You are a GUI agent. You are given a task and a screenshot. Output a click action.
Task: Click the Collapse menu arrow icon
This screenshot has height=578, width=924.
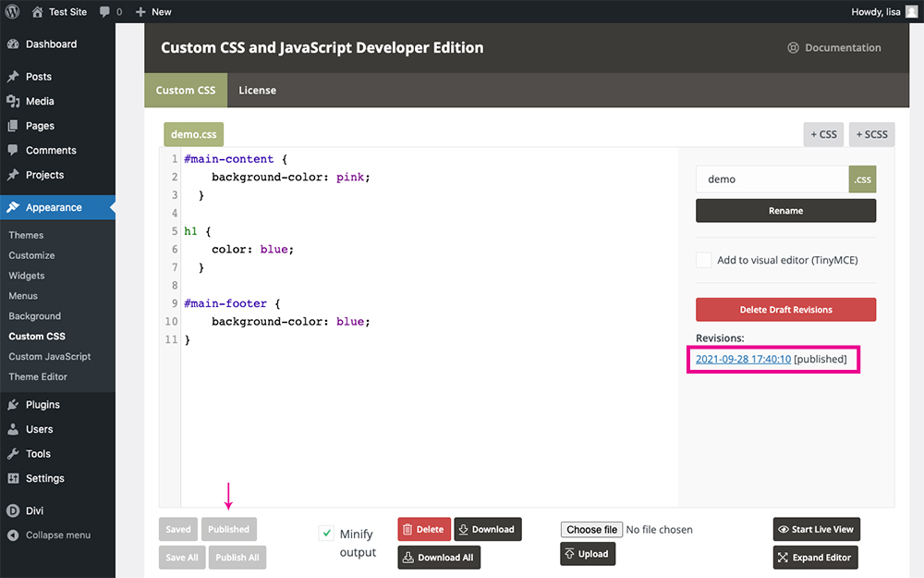(13, 535)
